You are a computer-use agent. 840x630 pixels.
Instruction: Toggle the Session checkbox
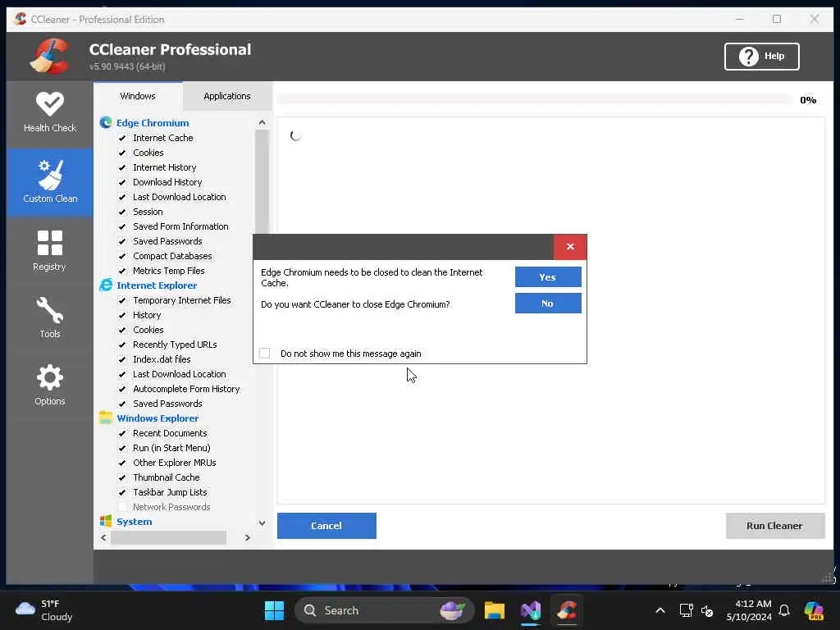click(122, 212)
